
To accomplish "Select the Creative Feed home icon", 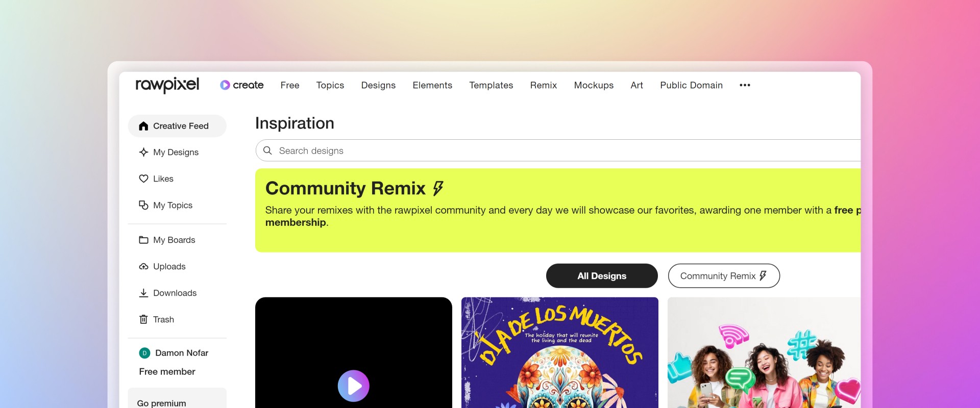I will pyautogui.click(x=143, y=126).
